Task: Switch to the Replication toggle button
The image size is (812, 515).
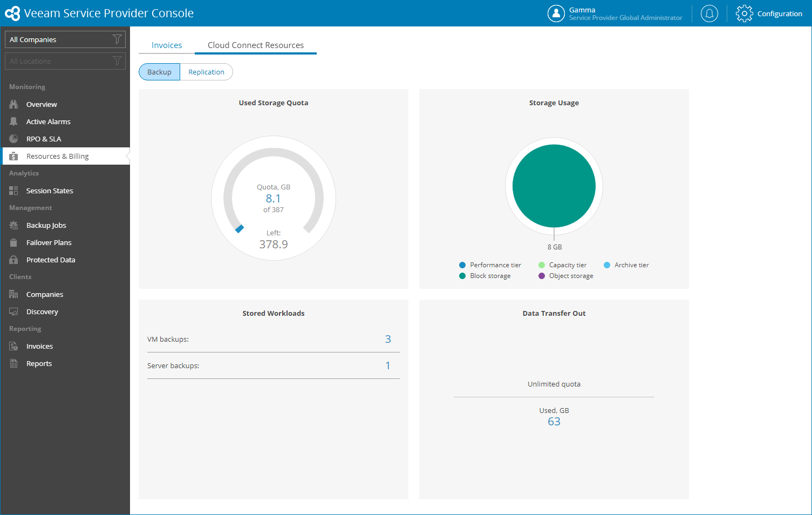Action: (206, 72)
